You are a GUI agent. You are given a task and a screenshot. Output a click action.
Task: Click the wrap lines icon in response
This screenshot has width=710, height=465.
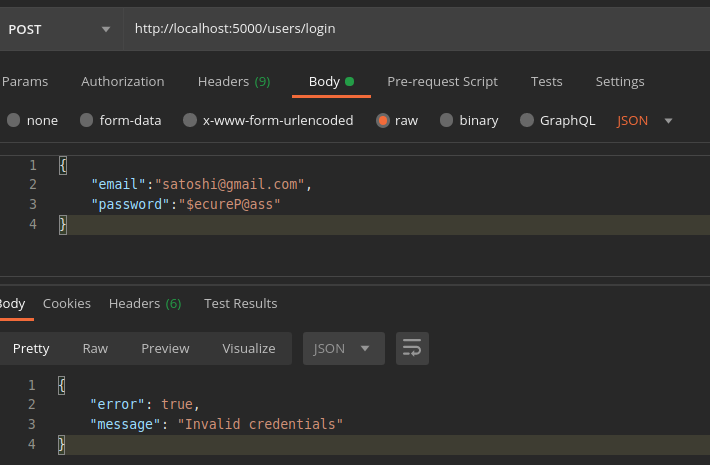point(411,348)
